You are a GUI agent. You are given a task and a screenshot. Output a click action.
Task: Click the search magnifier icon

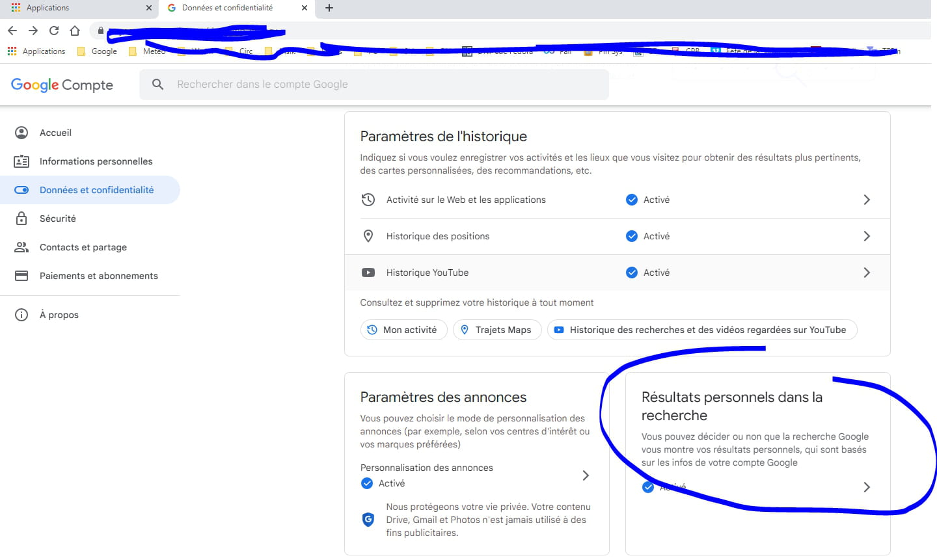coord(157,84)
